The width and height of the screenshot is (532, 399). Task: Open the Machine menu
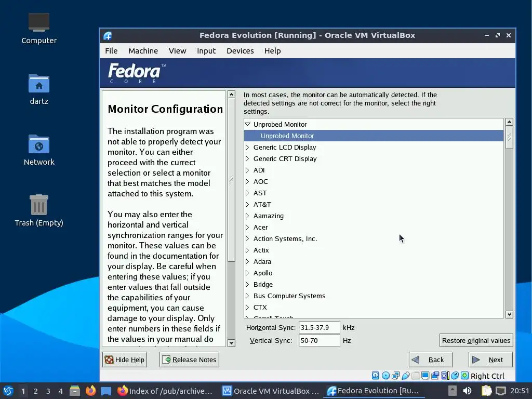pos(143,51)
